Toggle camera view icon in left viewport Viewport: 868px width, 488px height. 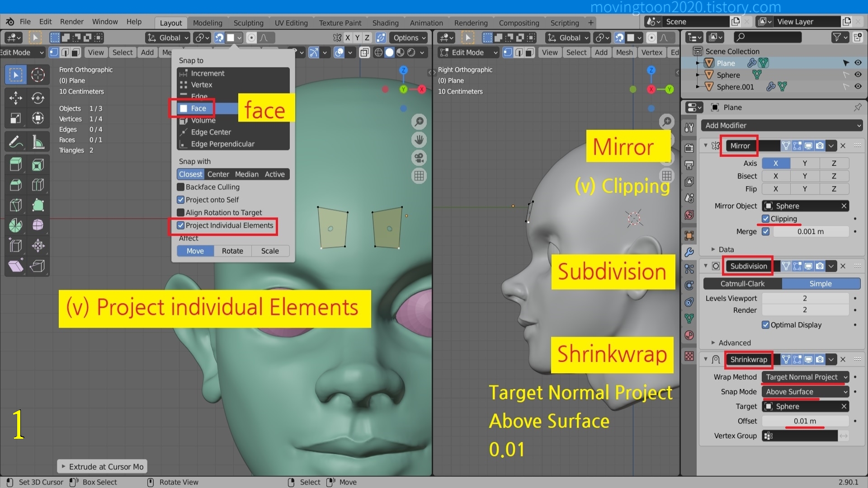pyautogui.click(x=419, y=158)
